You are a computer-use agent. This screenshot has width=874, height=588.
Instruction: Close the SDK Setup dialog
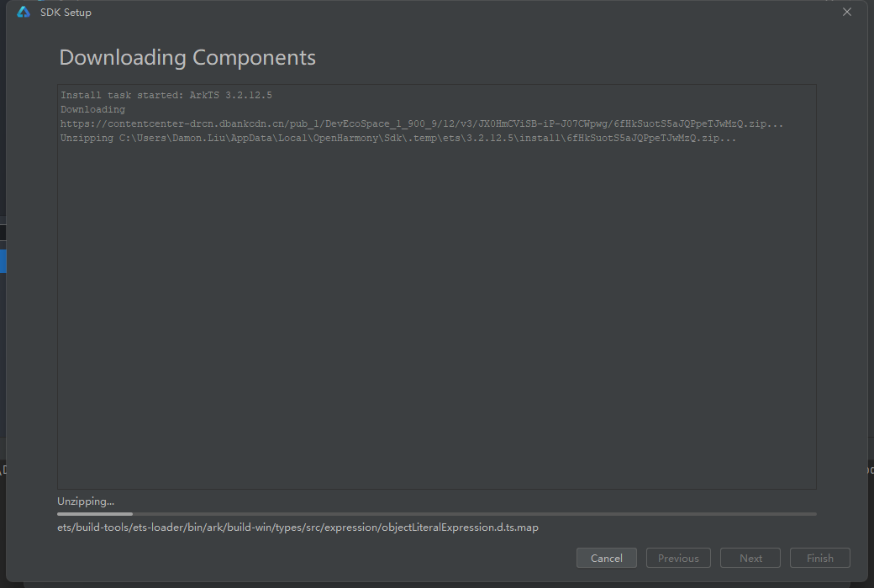click(x=847, y=12)
